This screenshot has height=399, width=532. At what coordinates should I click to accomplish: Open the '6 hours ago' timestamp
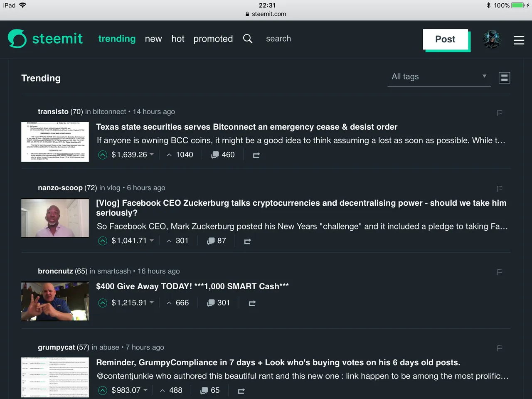coord(146,187)
